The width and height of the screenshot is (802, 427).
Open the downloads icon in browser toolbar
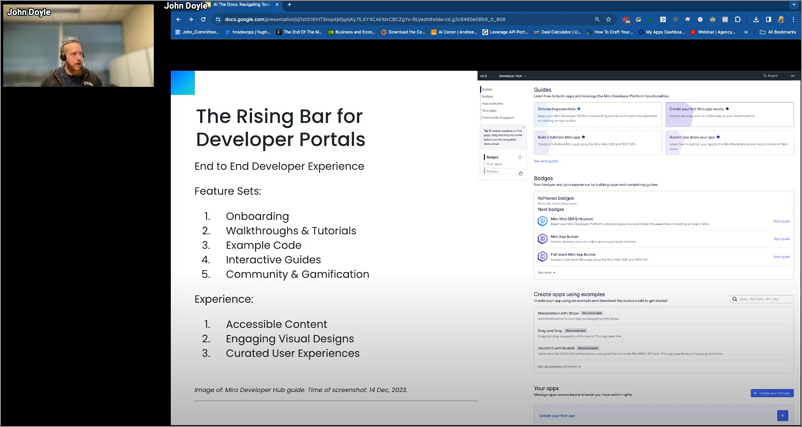point(756,19)
